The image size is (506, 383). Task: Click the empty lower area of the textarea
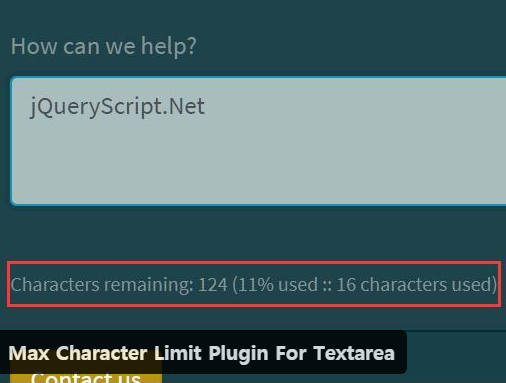(x=258, y=167)
